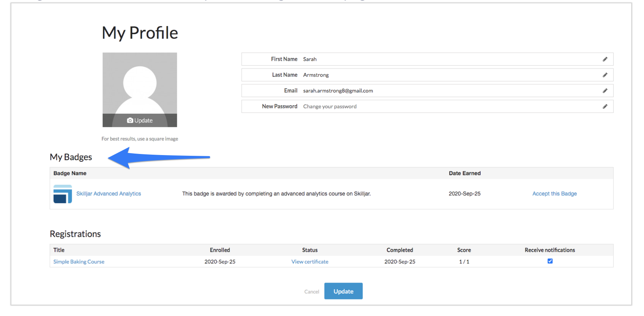The image size is (644, 316).
Task: Open the Skilljar Advanced Analytics badge link
Action: click(108, 194)
